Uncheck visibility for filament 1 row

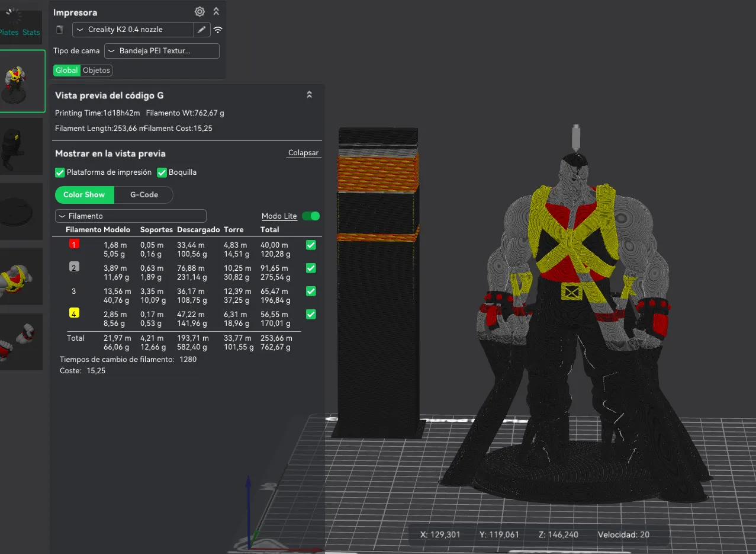click(311, 245)
